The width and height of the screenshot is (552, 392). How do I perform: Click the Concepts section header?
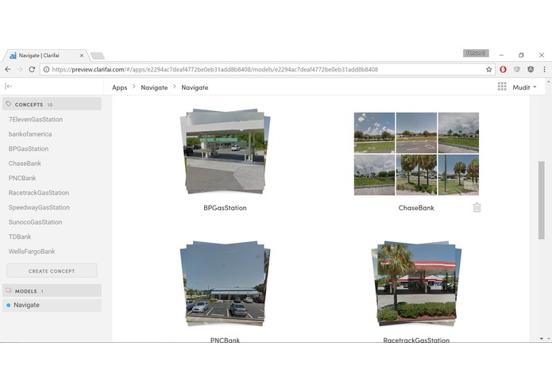52,105
